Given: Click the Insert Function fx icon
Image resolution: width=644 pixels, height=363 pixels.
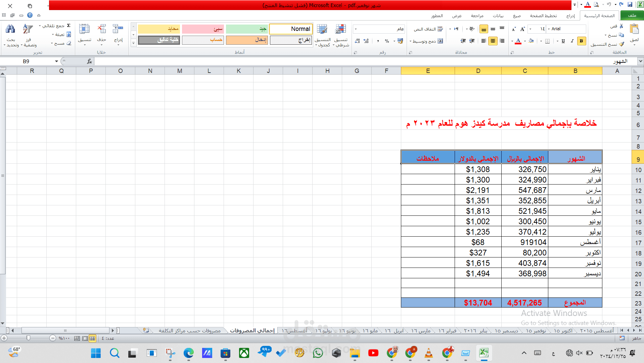Looking at the screenshot, I should pos(89,61).
